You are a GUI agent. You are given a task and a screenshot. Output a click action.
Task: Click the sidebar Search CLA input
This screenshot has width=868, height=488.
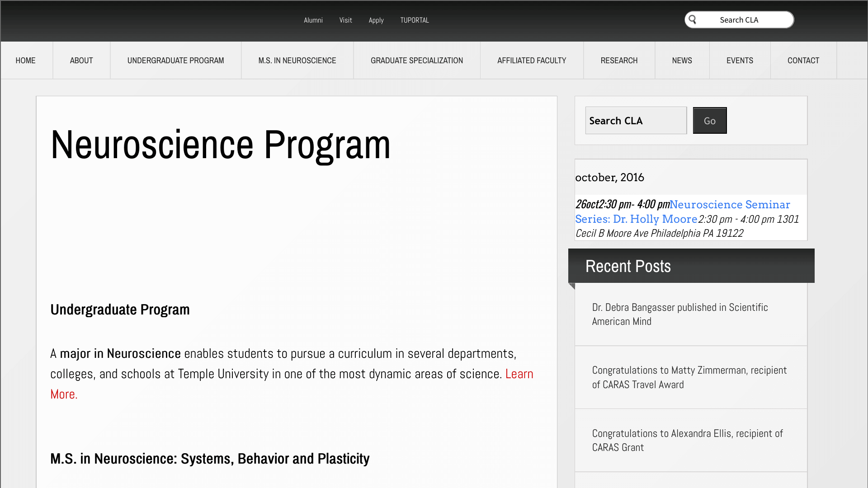(x=636, y=121)
